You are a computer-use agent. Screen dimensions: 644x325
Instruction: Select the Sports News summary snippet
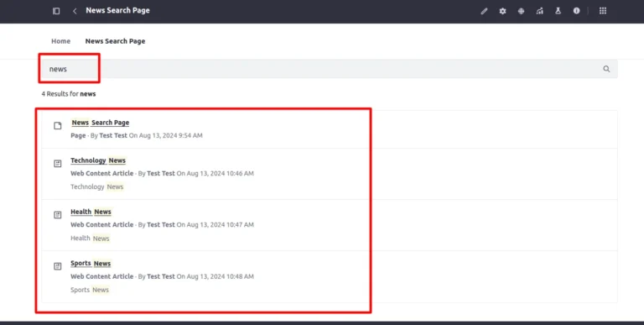[x=90, y=290]
